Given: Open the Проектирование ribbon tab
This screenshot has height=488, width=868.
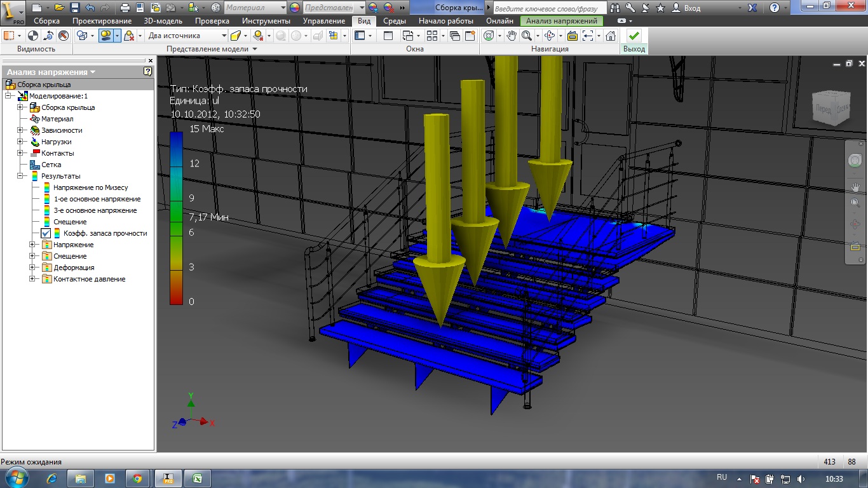Looking at the screenshot, I should (x=102, y=21).
